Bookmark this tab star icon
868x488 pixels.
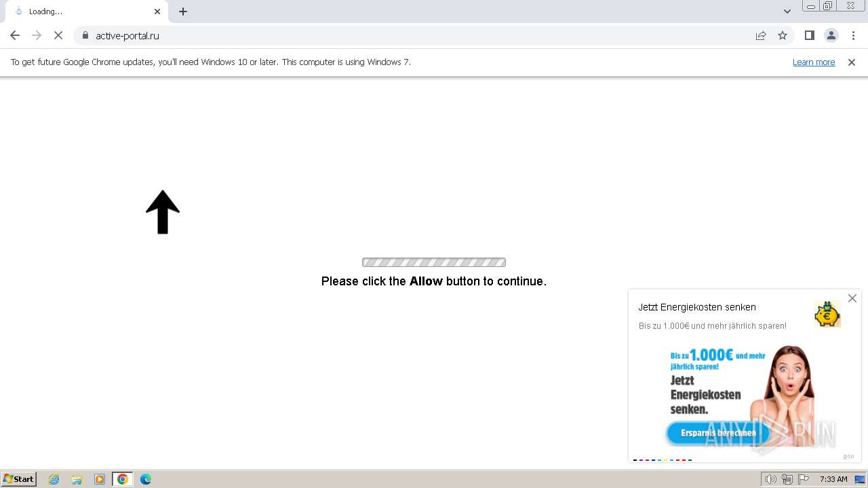pyautogui.click(x=783, y=35)
